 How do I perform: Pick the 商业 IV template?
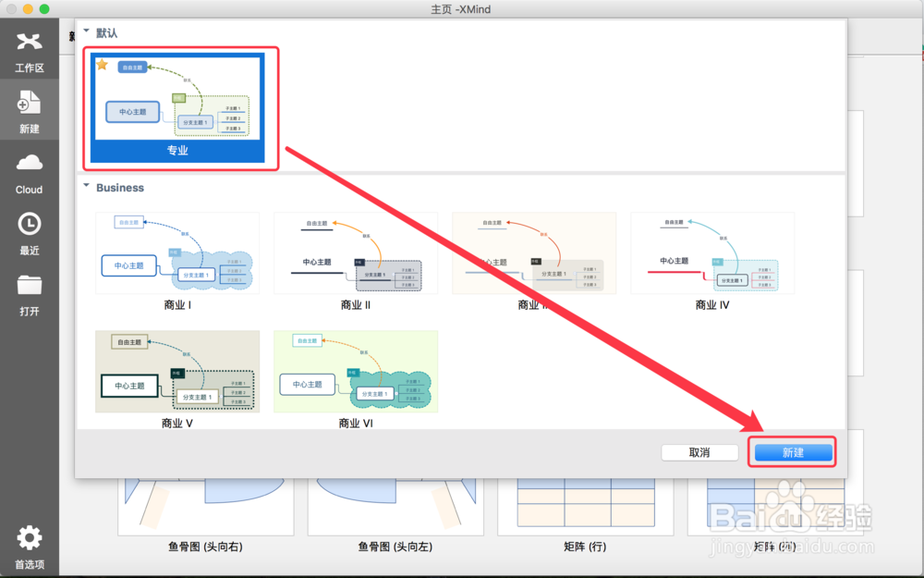(x=711, y=252)
